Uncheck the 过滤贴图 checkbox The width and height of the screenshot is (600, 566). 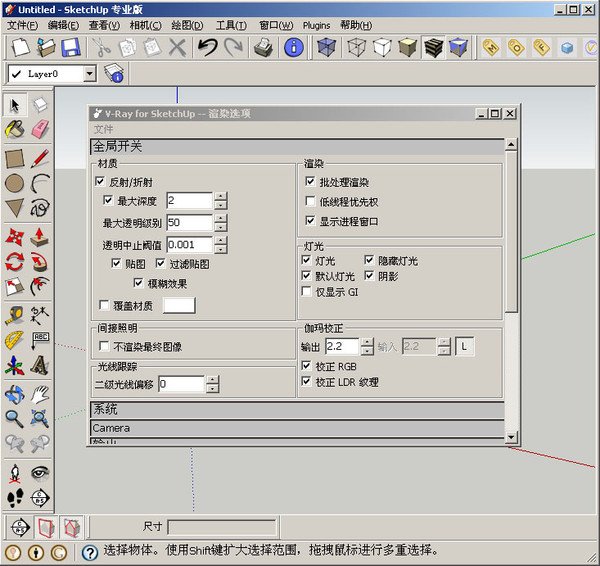160,263
